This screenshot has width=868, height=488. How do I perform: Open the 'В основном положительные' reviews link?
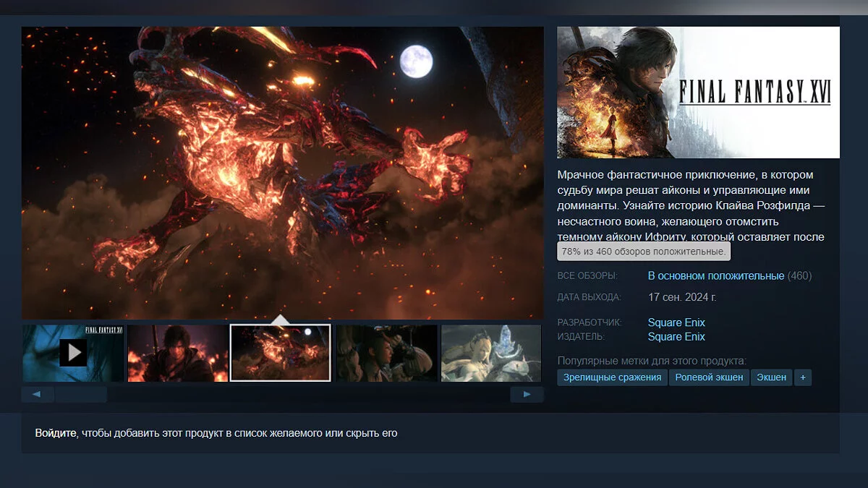(x=716, y=275)
